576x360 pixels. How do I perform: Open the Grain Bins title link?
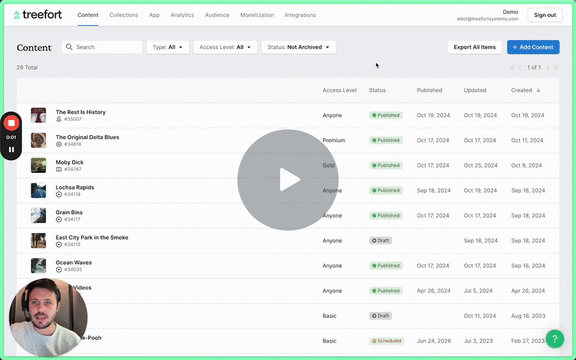click(x=69, y=212)
